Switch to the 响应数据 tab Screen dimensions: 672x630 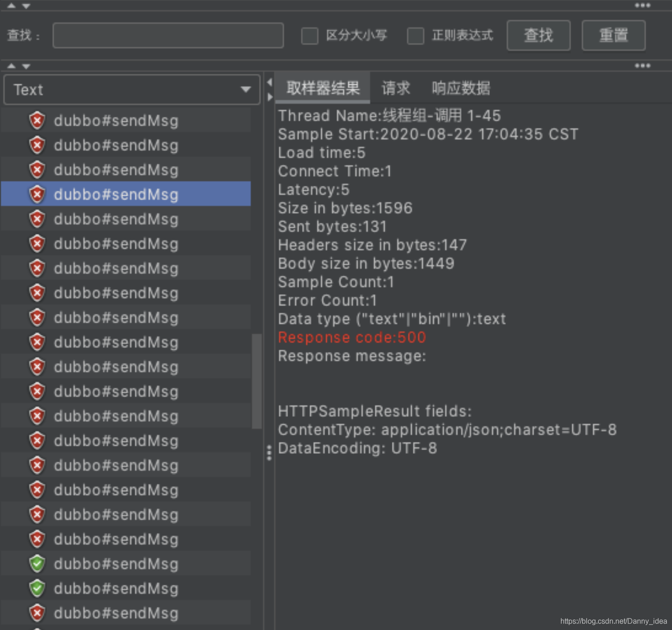(x=461, y=88)
